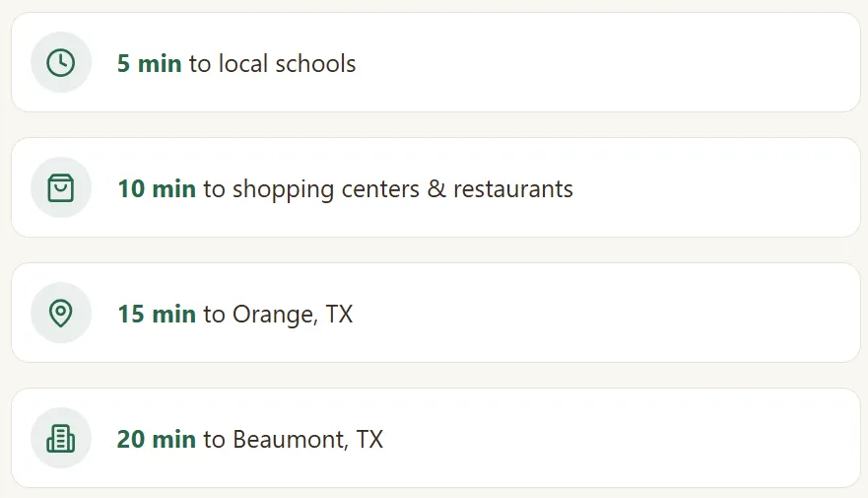Click 'TX' after Beaumont
This screenshot has width=868, height=498.
click(x=369, y=439)
